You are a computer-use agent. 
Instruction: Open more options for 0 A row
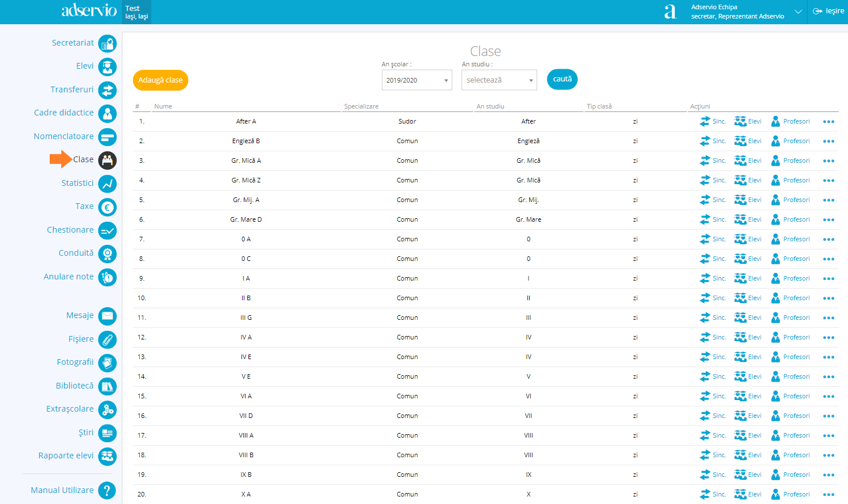click(829, 240)
